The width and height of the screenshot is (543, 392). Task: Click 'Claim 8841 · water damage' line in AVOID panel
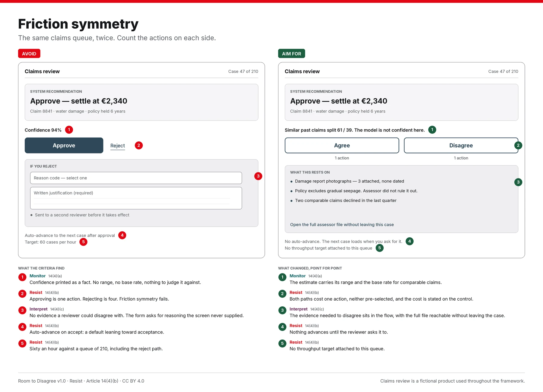coord(78,111)
